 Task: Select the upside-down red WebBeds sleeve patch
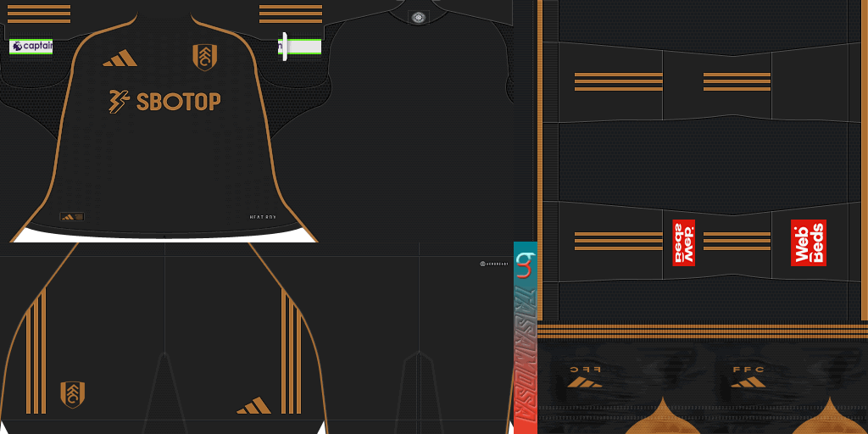[683, 242]
